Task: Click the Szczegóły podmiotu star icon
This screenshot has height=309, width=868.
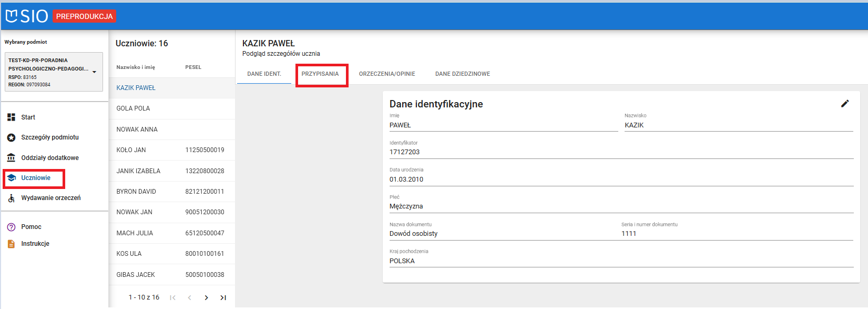Action: pos(11,137)
